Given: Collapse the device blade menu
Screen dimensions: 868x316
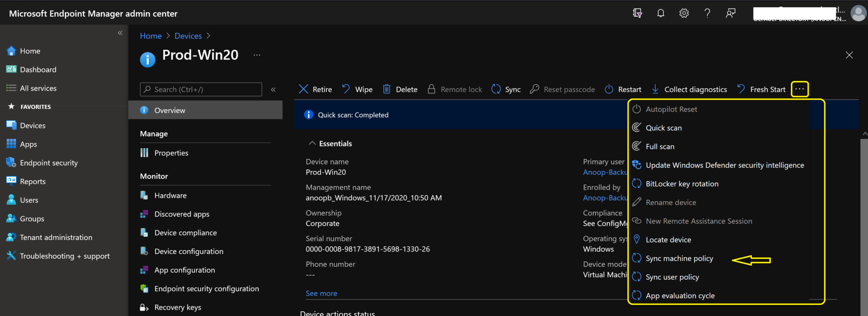Looking at the screenshot, I should point(273,89).
